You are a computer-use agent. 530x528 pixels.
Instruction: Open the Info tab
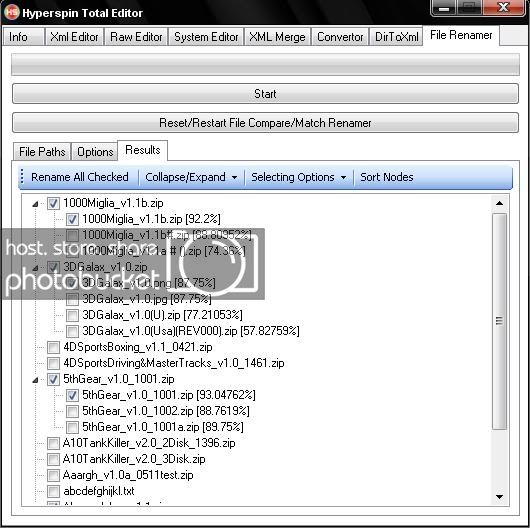[x=24, y=37]
